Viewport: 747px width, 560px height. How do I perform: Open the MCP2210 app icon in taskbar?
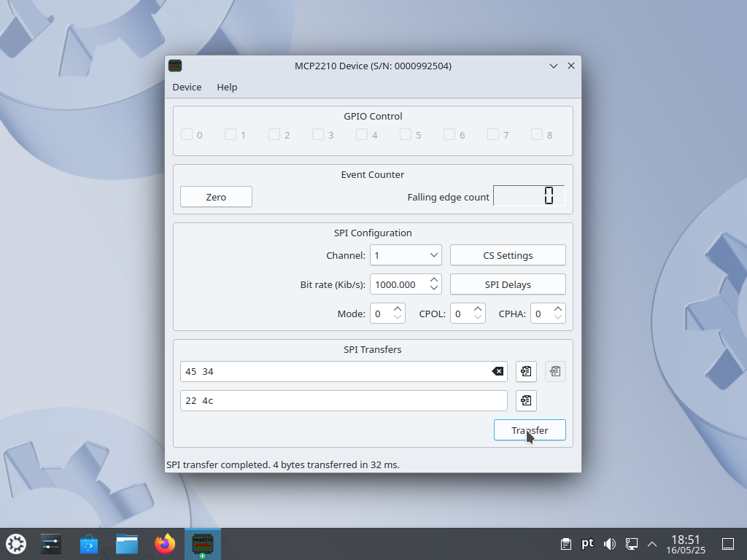click(x=202, y=543)
